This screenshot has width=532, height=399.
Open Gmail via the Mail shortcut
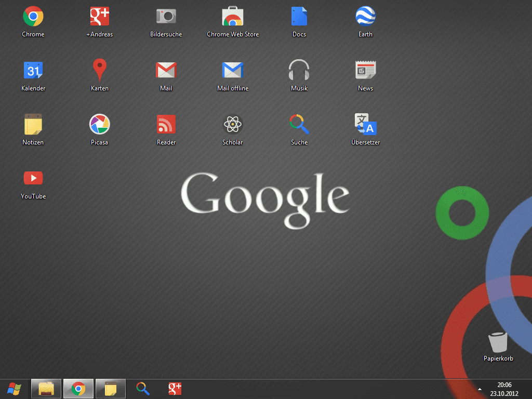pos(166,71)
